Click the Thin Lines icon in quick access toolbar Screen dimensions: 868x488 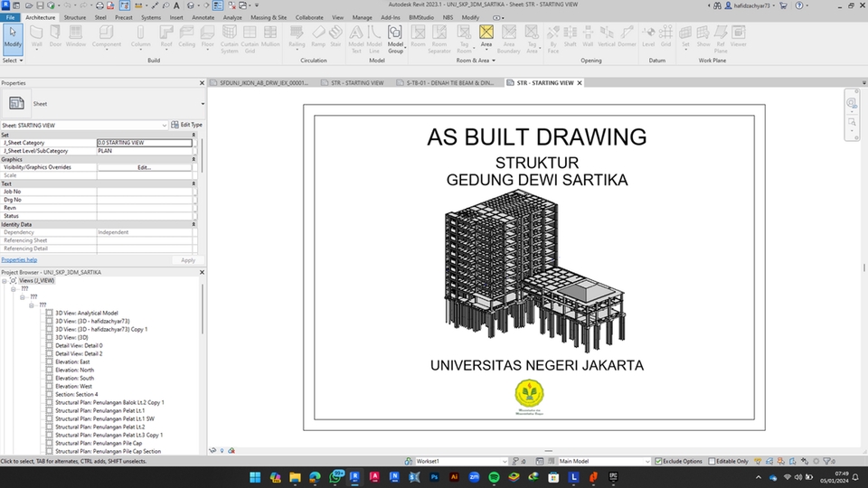tap(218, 5)
